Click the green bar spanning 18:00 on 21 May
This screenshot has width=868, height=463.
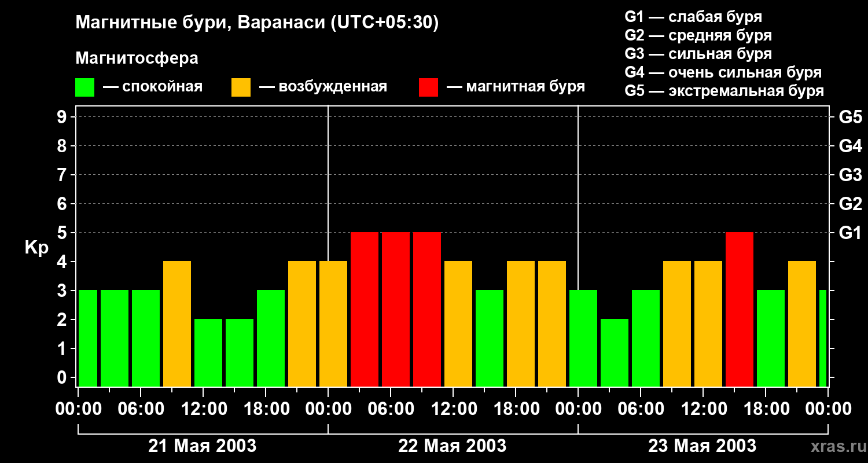271,338
